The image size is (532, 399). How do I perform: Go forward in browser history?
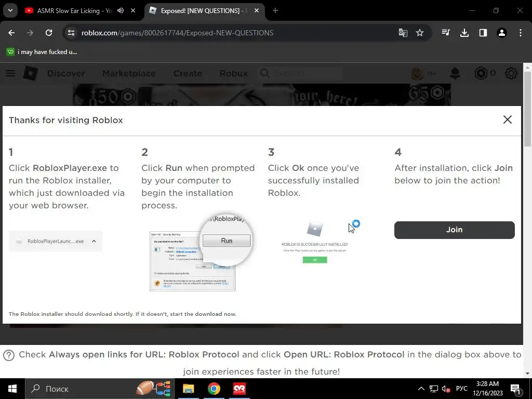[x=30, y=33]
